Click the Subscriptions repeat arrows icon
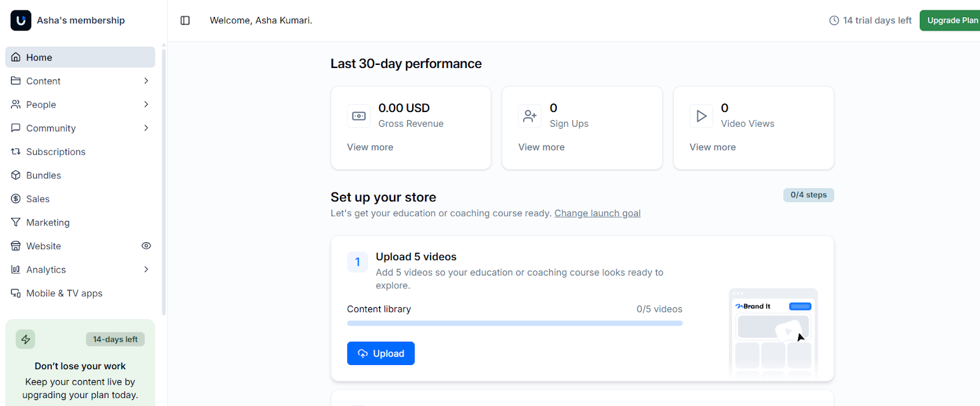Screen dimensions: 980x406 16,152
